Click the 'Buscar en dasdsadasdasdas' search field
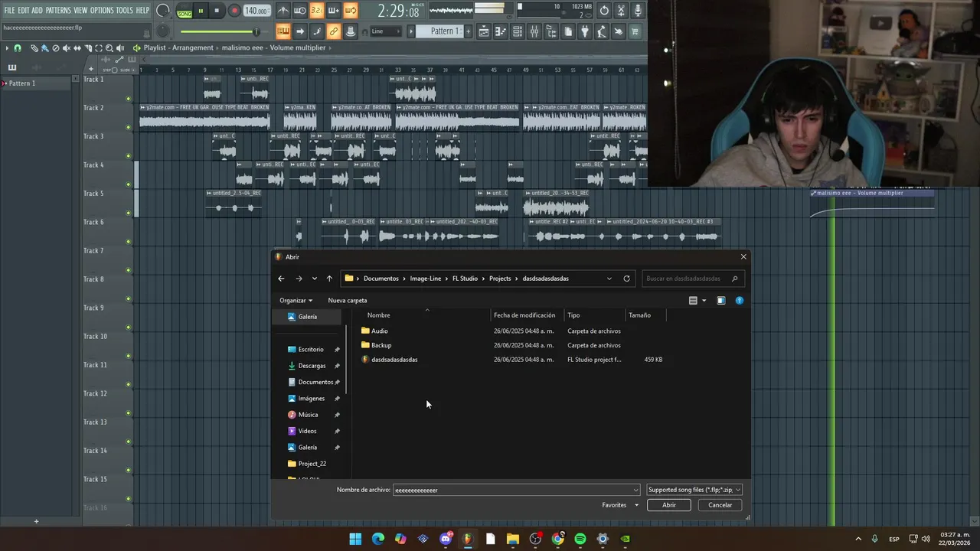The image size is (980, 551). pos(691,279)
